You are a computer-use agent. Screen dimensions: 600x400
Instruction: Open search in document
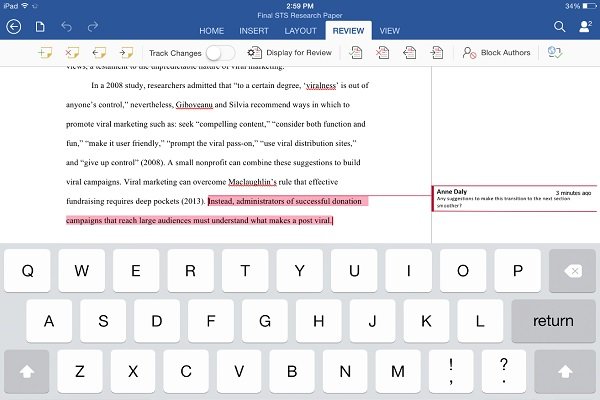point(559,27)
